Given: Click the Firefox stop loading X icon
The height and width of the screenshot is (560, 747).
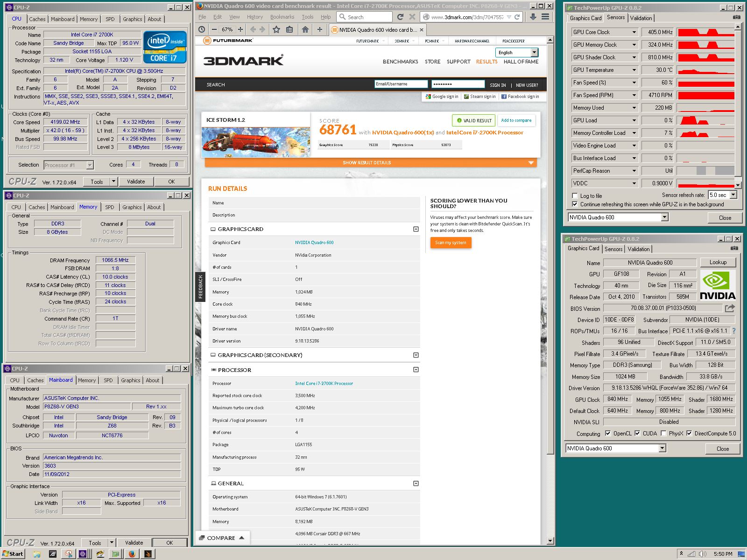Looking at the screenshot, I should pyautogui.click(x=412, y=17).
